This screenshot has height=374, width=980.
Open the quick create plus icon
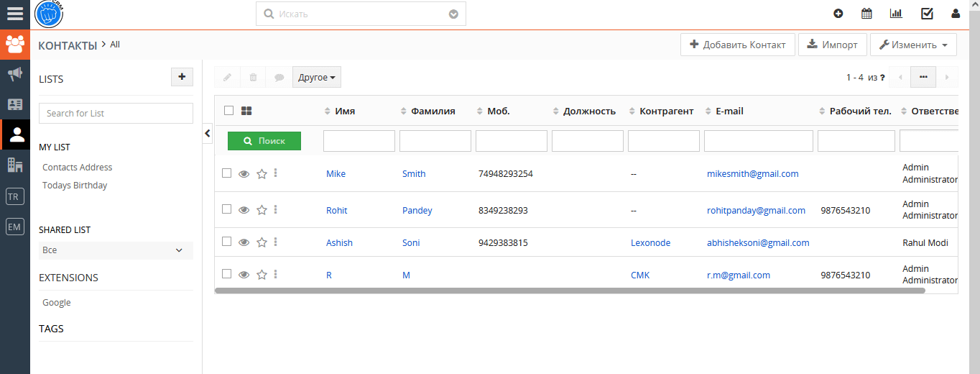tap(838, 13)
